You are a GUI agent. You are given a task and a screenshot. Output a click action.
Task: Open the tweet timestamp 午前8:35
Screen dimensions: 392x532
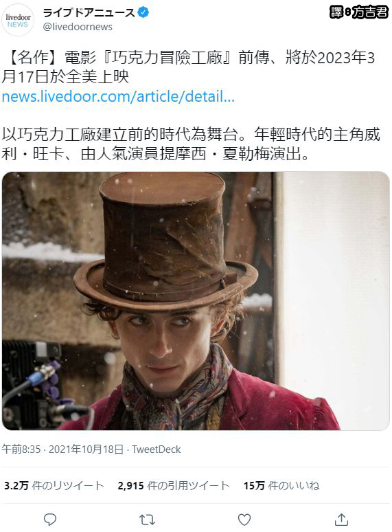coord(21,450)
